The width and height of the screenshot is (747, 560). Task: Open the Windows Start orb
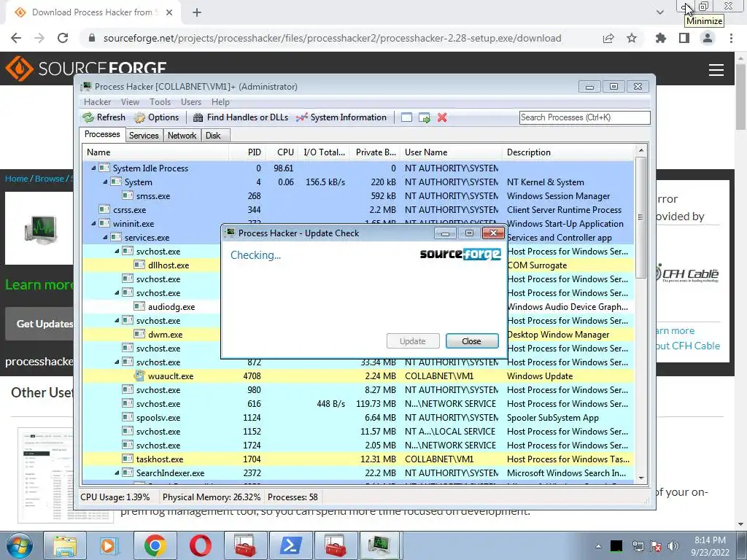tap(18, 545)
